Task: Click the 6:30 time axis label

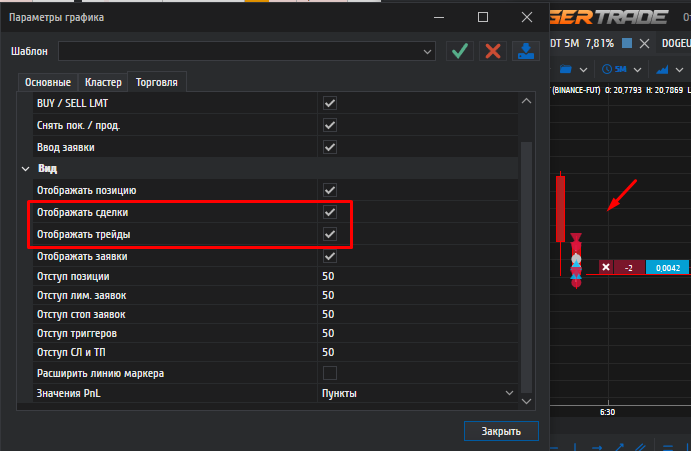Action: pyautogui.click(x=607, y=412)
